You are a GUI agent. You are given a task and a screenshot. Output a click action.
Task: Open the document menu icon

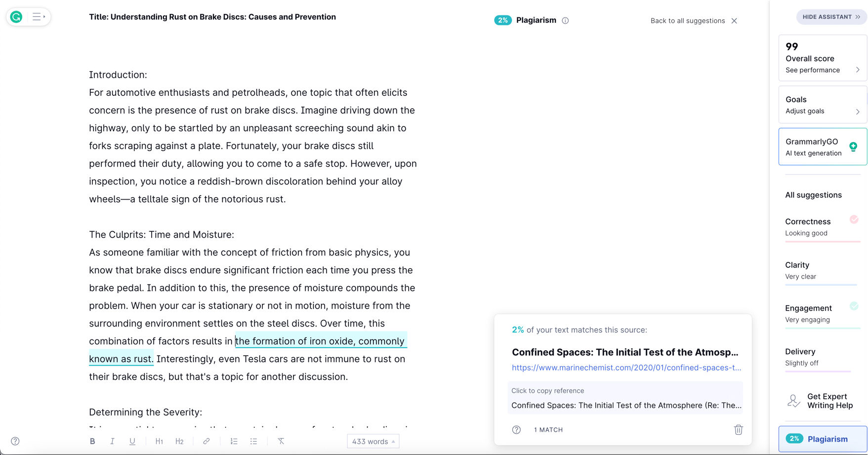tap(38, 17)
